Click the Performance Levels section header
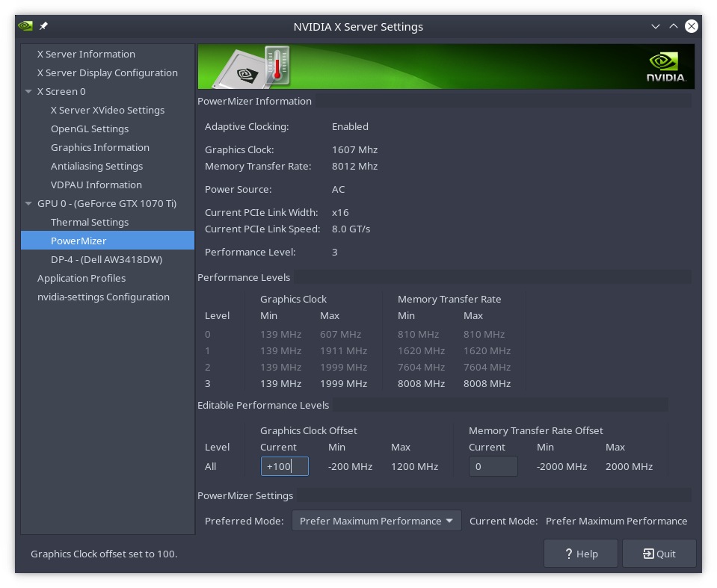The image size is (717, 588). point(244,277)
